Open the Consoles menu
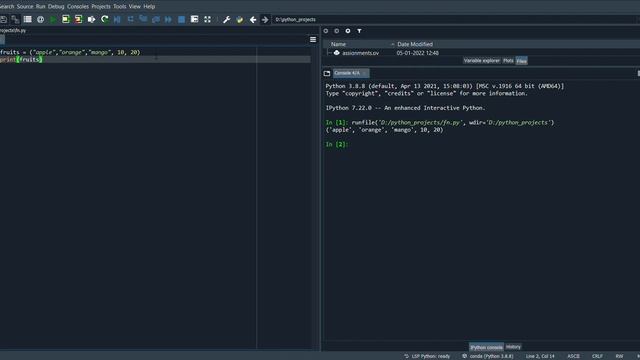The height and width of the screenshot is (360, 640). click(78, 7)
